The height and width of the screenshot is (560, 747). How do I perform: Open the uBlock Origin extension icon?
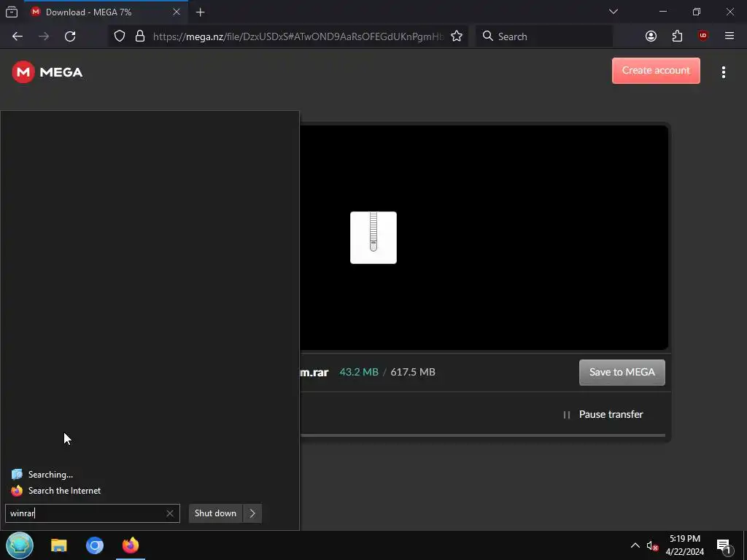click(703, 36)
